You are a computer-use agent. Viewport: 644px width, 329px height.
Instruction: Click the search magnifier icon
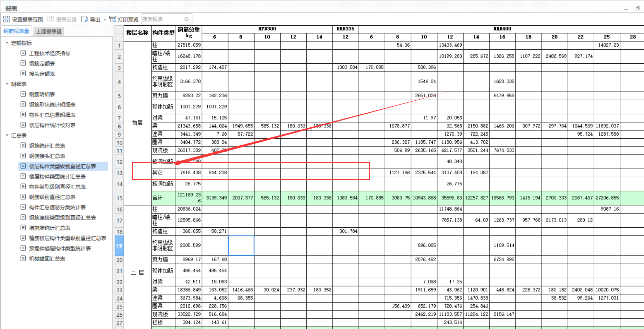(186, 19)
